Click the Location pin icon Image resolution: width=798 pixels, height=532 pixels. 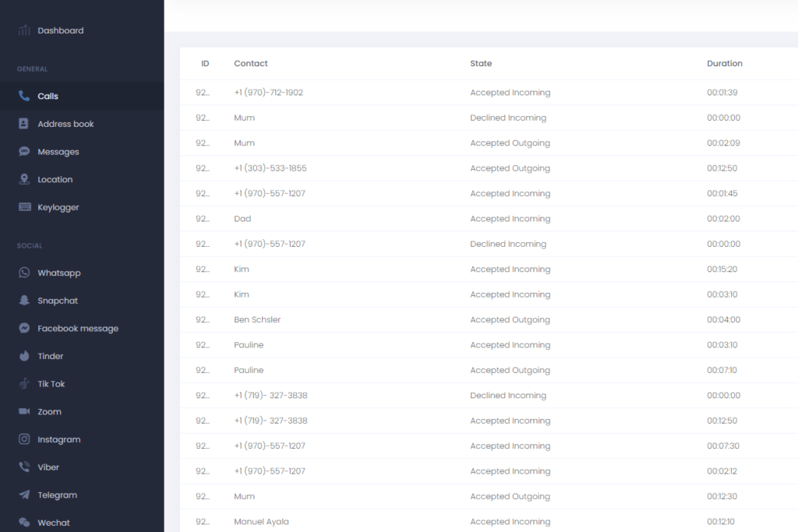(x=24, y=179)
